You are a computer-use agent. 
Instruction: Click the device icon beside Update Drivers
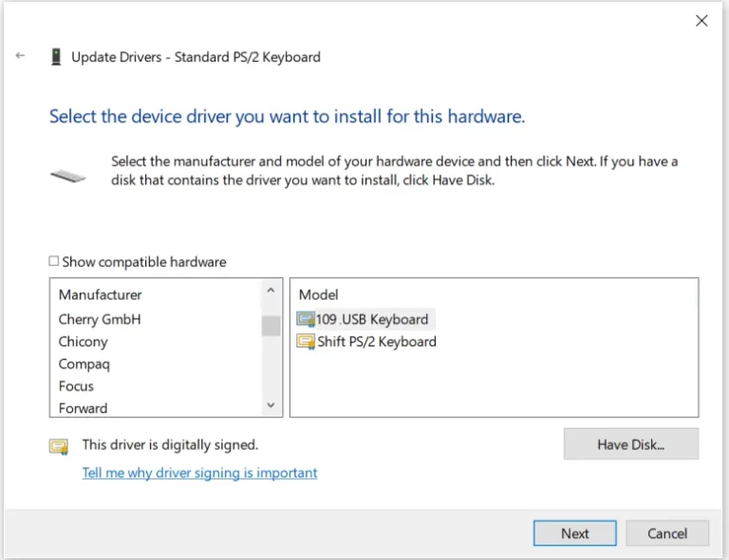tap(56, 57)
